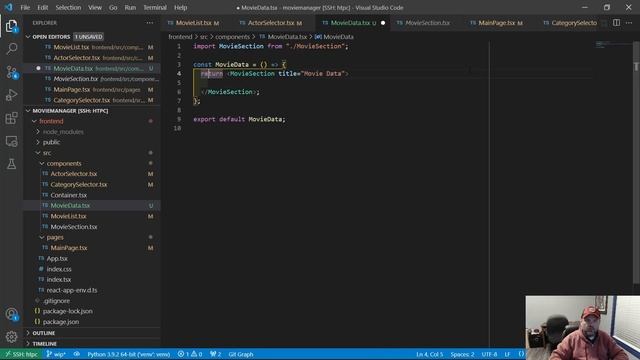This screenshot has height=360, width=640.
Task: Open Git Graph from status bar
Action: tap(241, 354)
